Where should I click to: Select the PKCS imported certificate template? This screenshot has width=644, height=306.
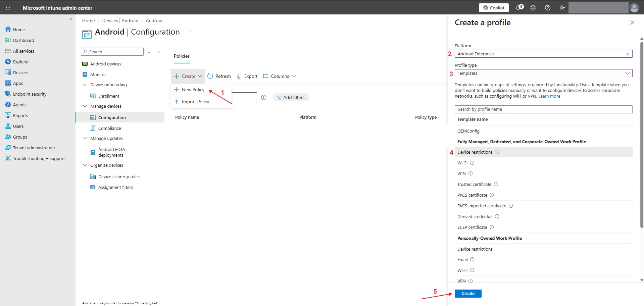(544, 206)
